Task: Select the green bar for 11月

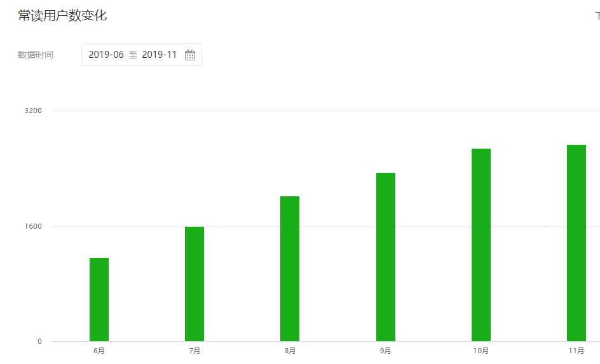Action: coord(576,243)
